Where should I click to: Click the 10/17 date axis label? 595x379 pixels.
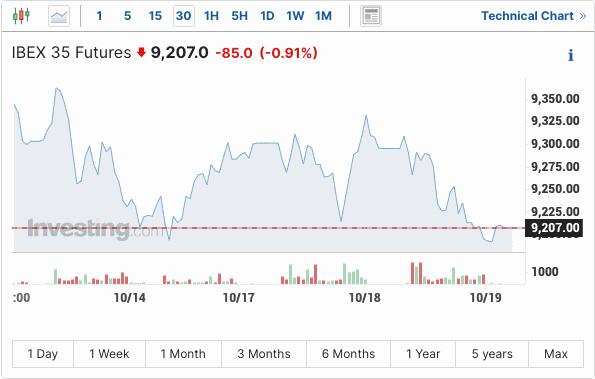pyautogui.click(x=238, y=298)
